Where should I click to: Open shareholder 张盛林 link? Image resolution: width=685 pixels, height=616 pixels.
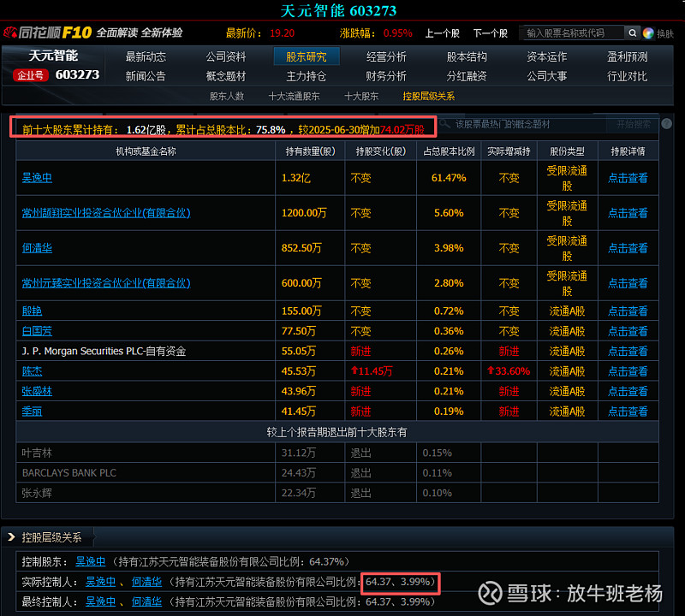37,391
